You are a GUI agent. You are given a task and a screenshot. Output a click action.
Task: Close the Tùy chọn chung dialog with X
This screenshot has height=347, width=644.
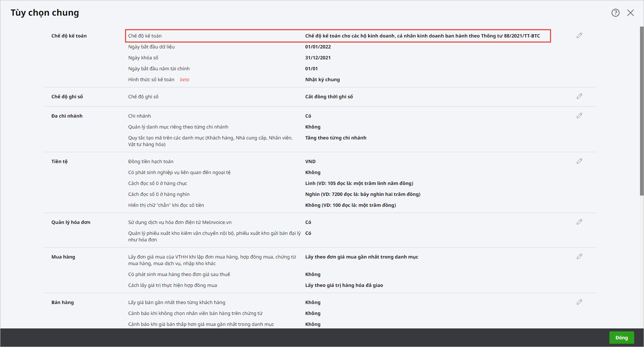[x=630, y=13]
